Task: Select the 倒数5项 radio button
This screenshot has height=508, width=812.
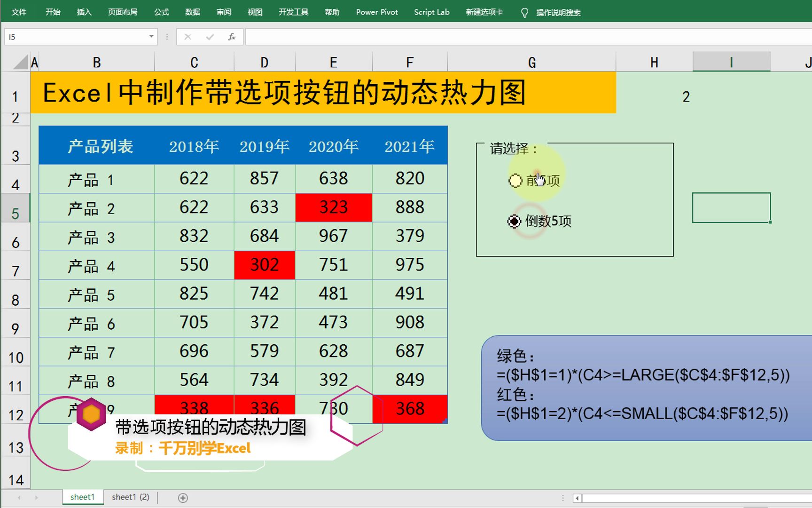Action: [515, 221]
